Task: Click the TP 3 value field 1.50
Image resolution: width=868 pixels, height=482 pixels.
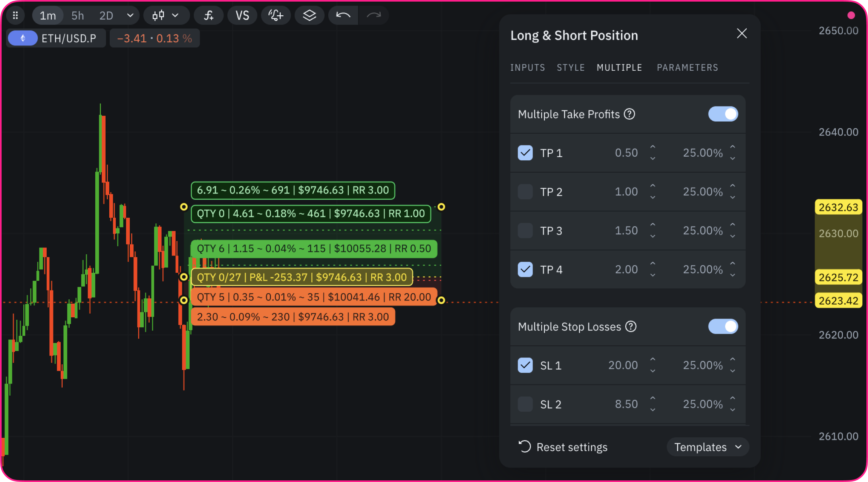Action: (626, 231)
